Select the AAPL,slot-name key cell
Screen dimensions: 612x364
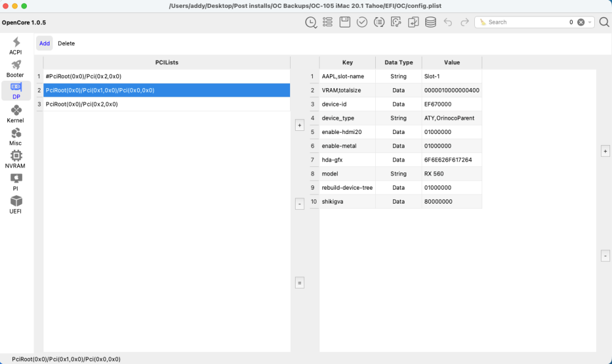pos(348,76)
